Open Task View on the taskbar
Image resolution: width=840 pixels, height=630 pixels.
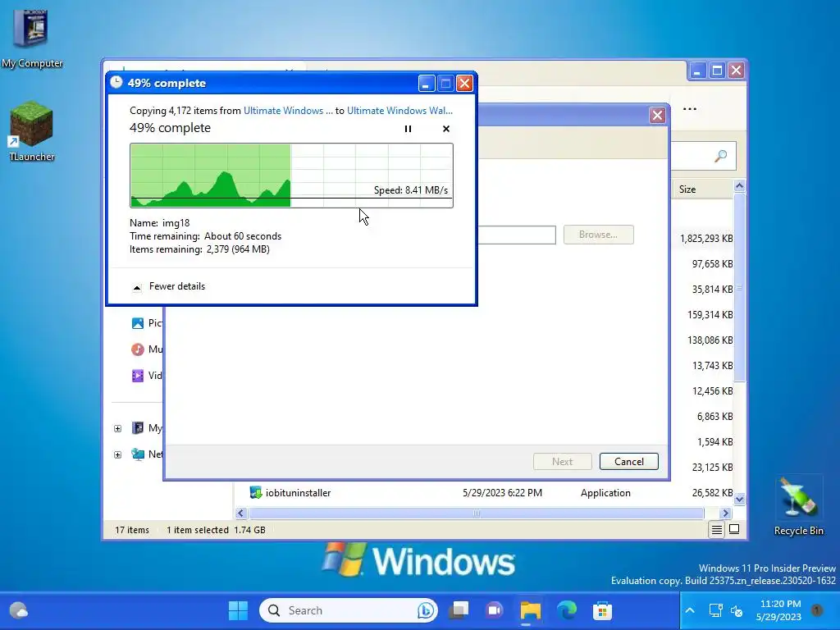459,610
